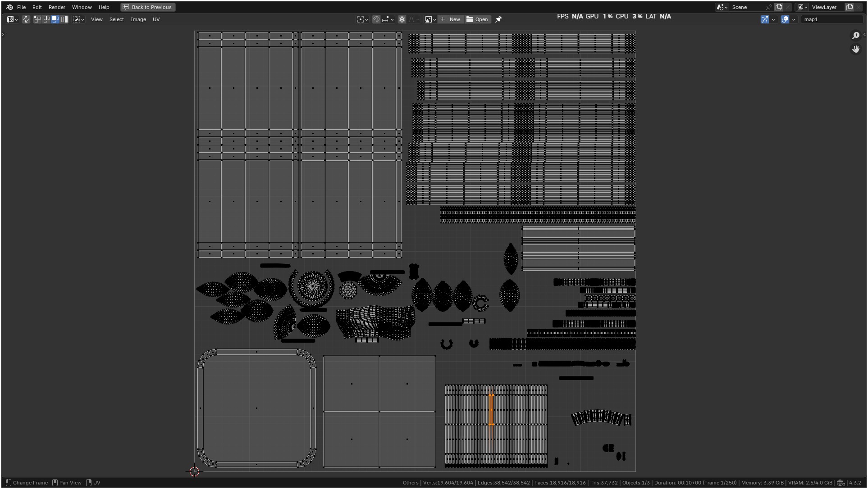Open the pivot point dropdown
The width and height of the screenshot is (868, 489).
pyautogui.click(x=362, y=19)
